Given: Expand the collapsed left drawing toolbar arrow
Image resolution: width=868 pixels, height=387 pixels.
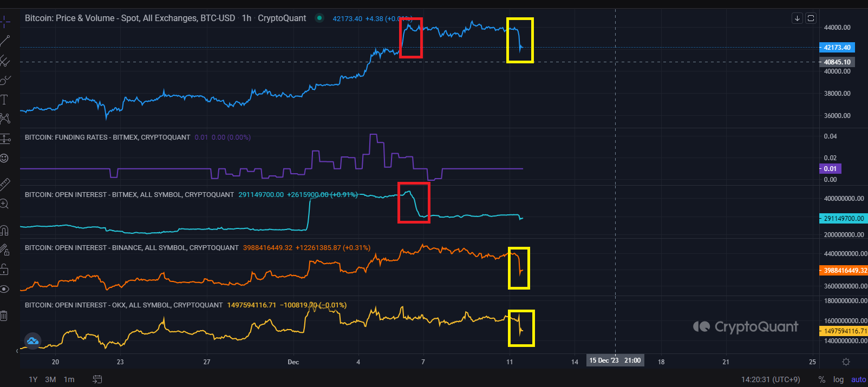Looking at the screenshot, I should [x=17, y=351].
